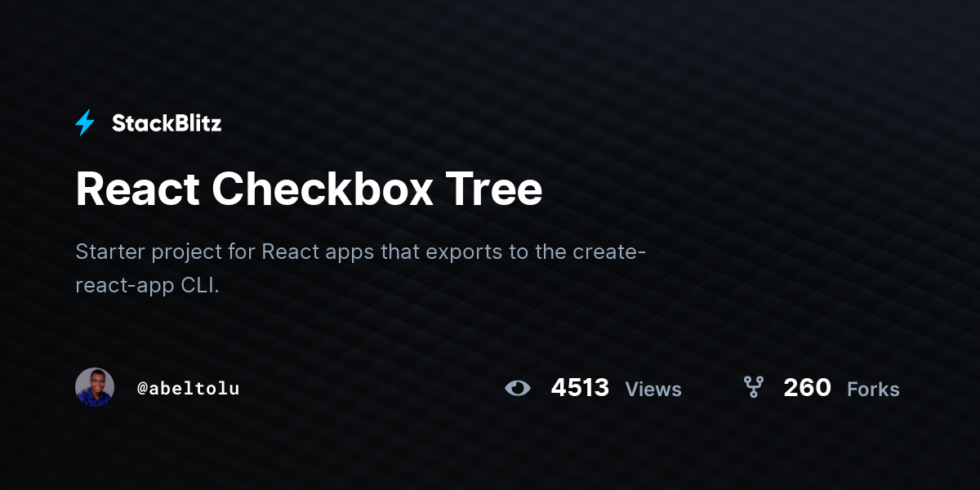Click the Starter project description text

(361, 269)
